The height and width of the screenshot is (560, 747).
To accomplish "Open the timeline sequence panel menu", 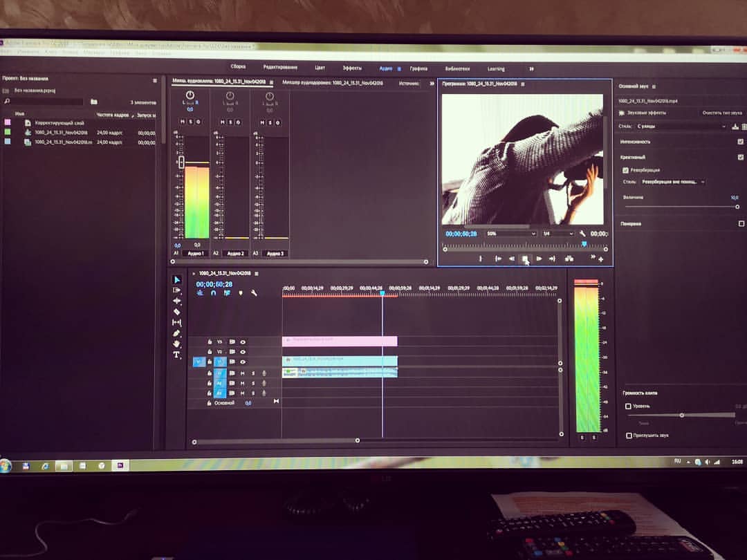I will pos(257,273).
